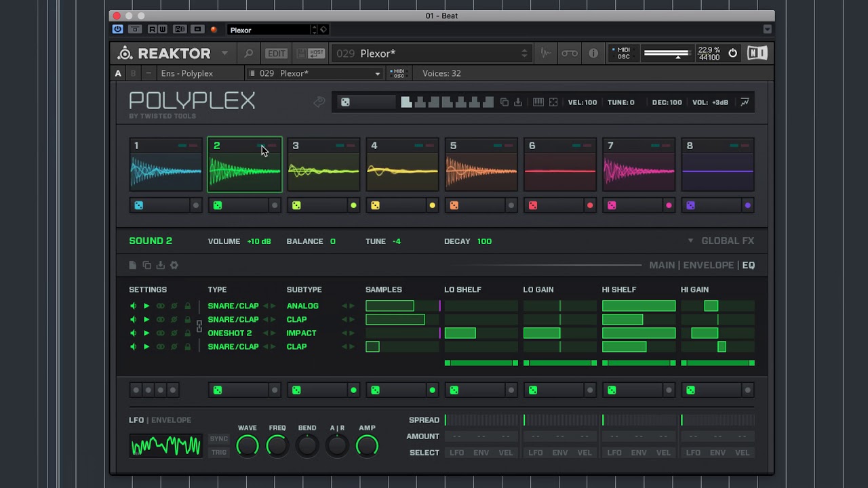Randomize LO SHELF column with its dice
This screenshot has width=868, height=488.
pyautogui.click(x=454, y=390)
